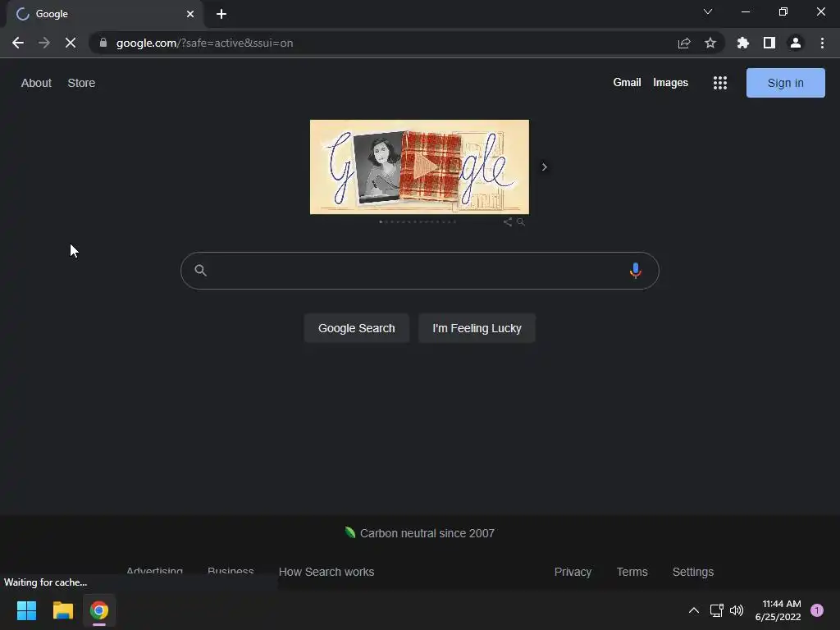
Task: Open the Chrome profile avatar menu
Action: [796, 43]
